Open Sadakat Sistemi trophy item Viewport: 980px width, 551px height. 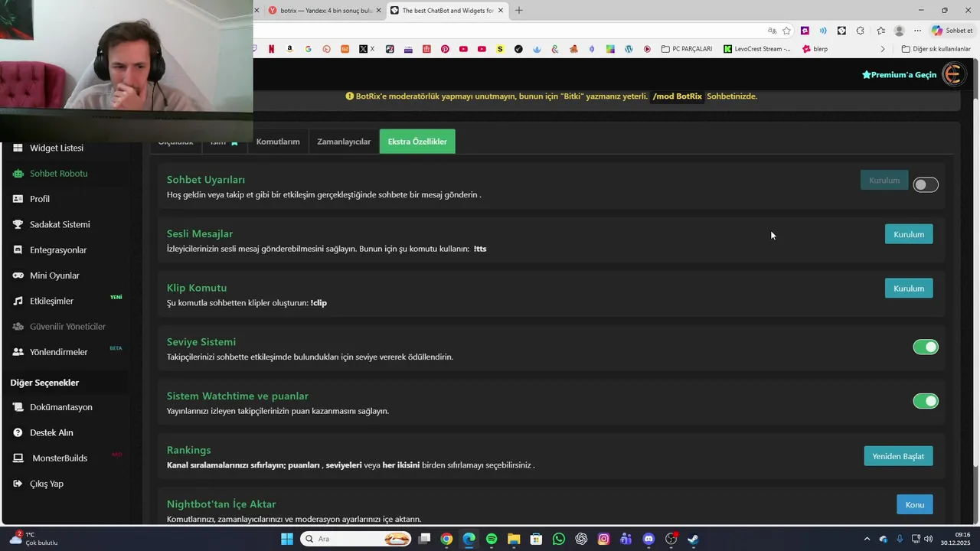coord(51,224)
